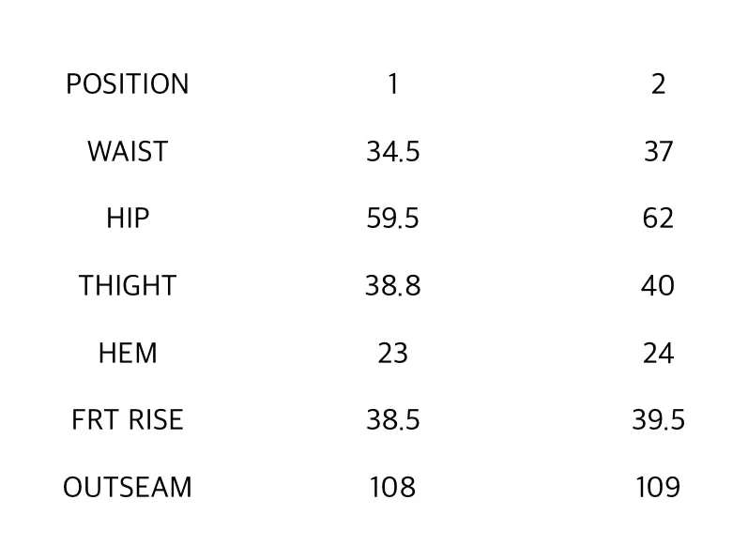Click waist value 34.5
The height and width of the screenshot is (560, 748).
click(x=393, y=152)
